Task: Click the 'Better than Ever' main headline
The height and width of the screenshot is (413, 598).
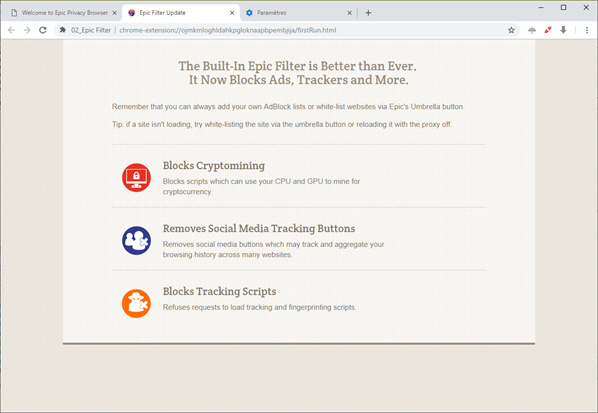Action: (x=298, y=73)
